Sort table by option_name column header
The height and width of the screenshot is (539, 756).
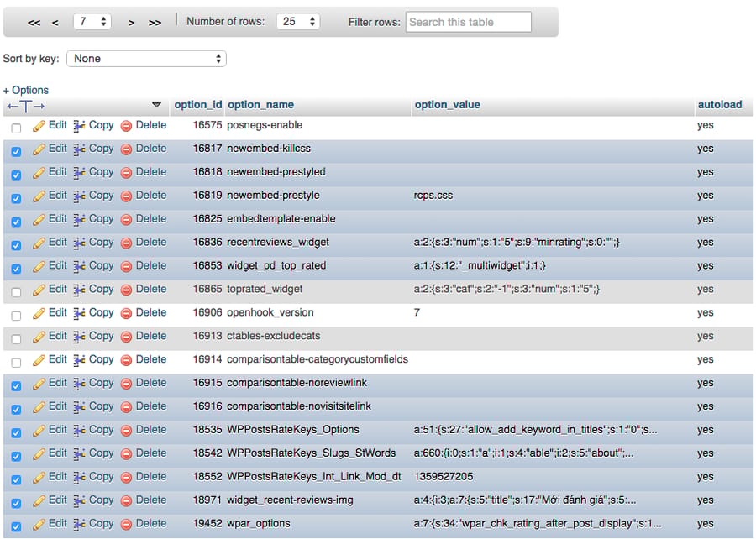261,104
